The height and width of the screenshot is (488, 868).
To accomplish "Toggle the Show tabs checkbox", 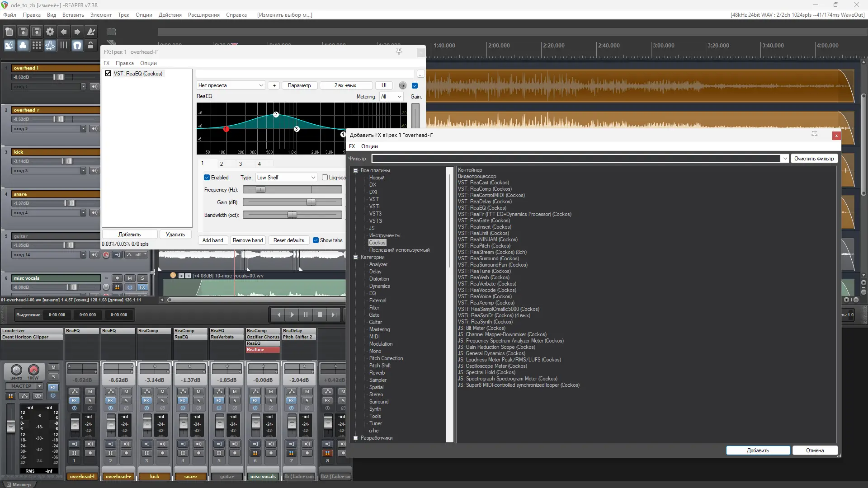I will pos(316,240).
